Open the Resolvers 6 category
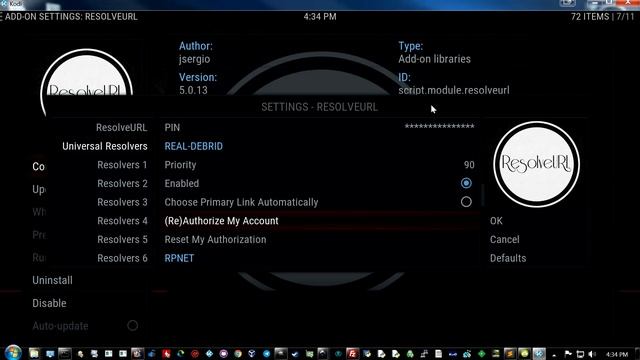Image resolution: width=640 pixels, height=360 pixels. pos(122,258)
